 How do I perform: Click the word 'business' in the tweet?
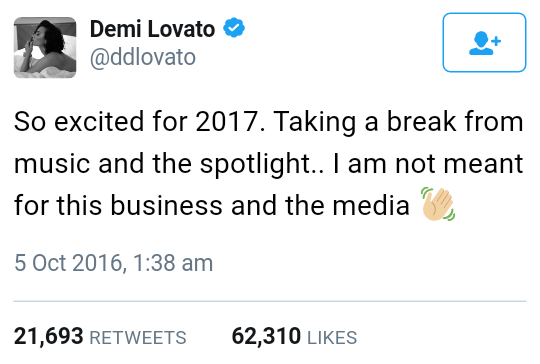tap(166, 206)
